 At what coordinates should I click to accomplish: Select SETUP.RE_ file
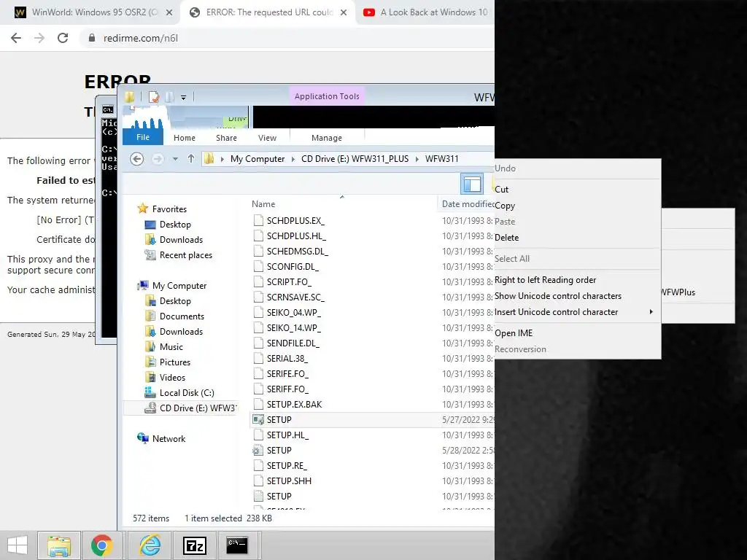point(286,465)
